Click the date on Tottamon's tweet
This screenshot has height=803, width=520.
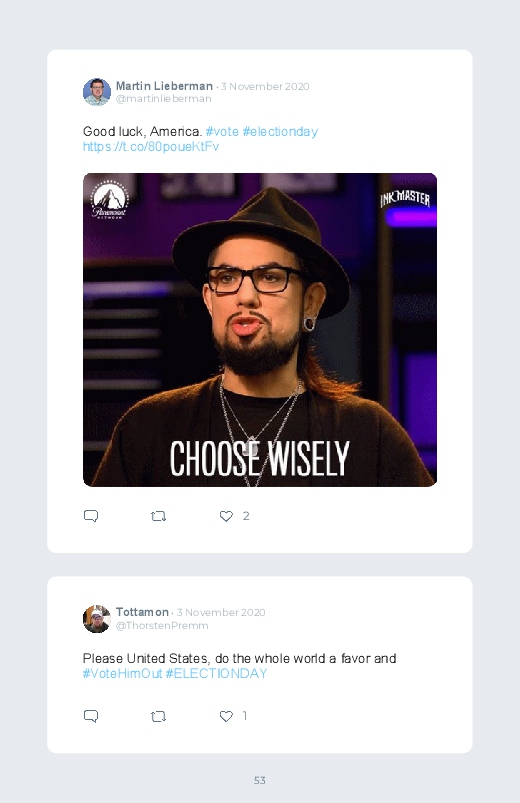[221, 612]
